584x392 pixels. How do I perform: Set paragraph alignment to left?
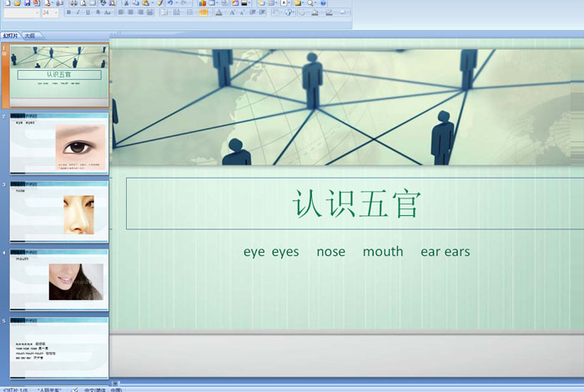(121, 13)
